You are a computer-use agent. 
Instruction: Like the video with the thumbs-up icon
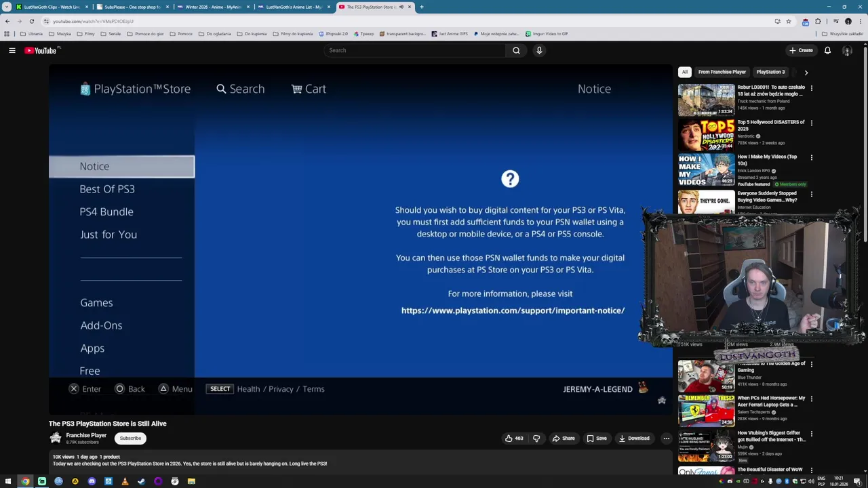[514, 439]
